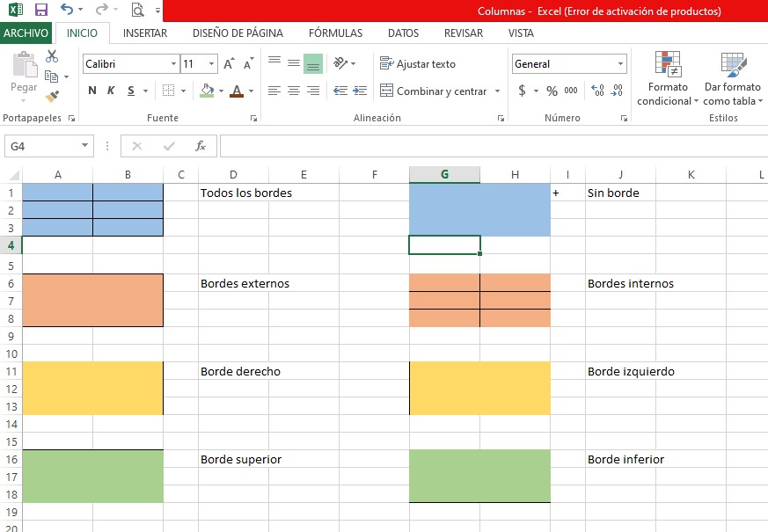
Task: Apply the fill color paint bucket swatch
Action: point(207,91)
